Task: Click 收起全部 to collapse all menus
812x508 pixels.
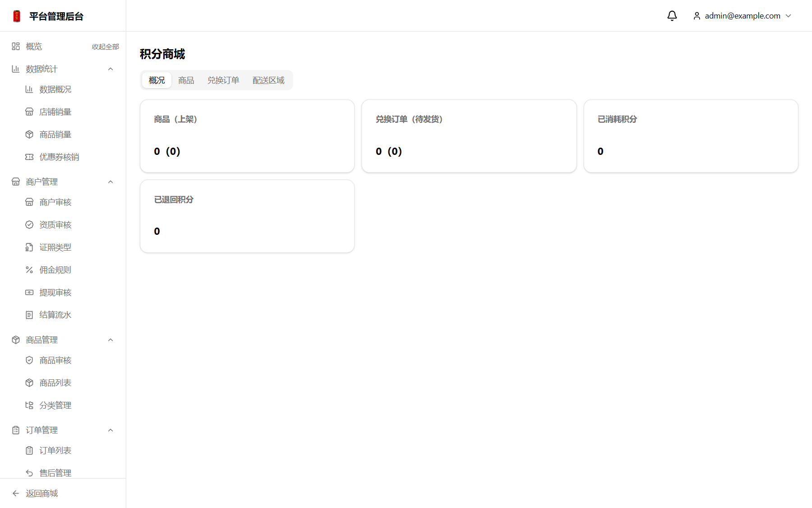Action: (106, 47)
